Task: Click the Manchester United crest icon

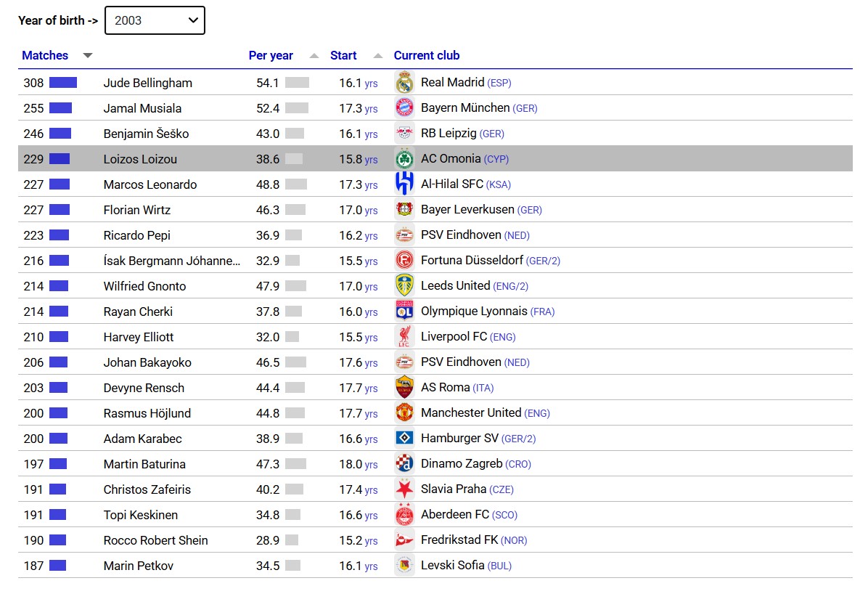Action: coord(405,412)
